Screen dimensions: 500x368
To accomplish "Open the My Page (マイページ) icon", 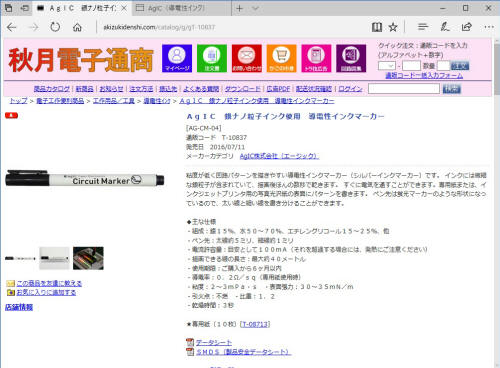I will click(x=177, y=58).
